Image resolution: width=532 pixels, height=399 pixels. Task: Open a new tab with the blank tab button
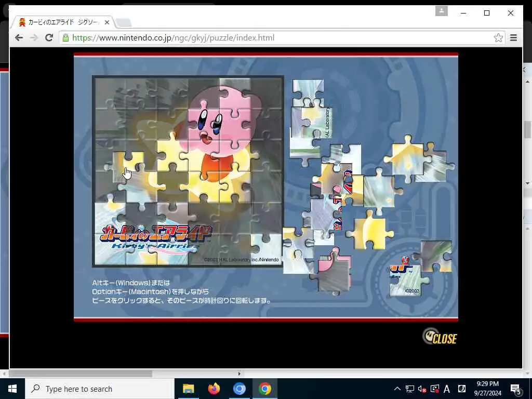[124, 23]
